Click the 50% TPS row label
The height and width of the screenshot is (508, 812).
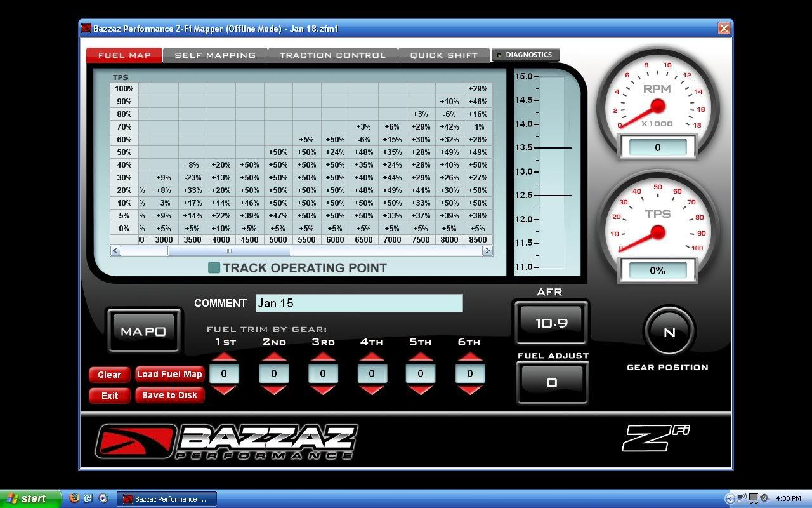[124, 152]
